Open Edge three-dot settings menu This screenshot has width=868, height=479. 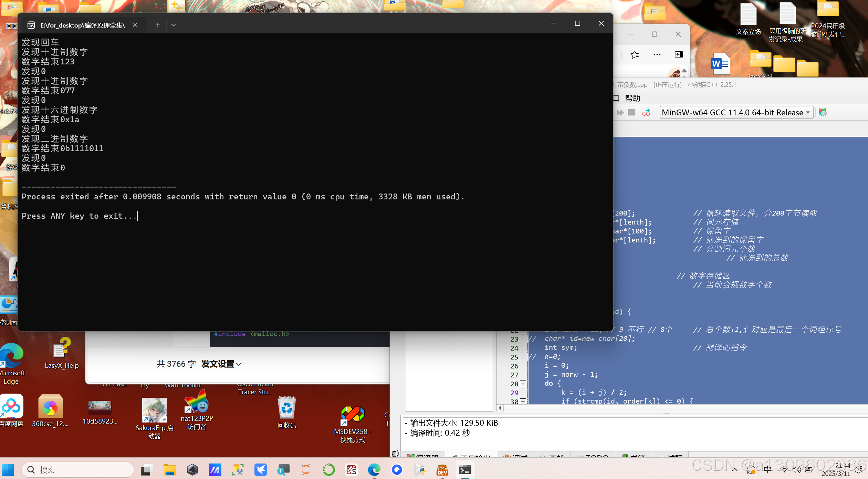point(657,54)
